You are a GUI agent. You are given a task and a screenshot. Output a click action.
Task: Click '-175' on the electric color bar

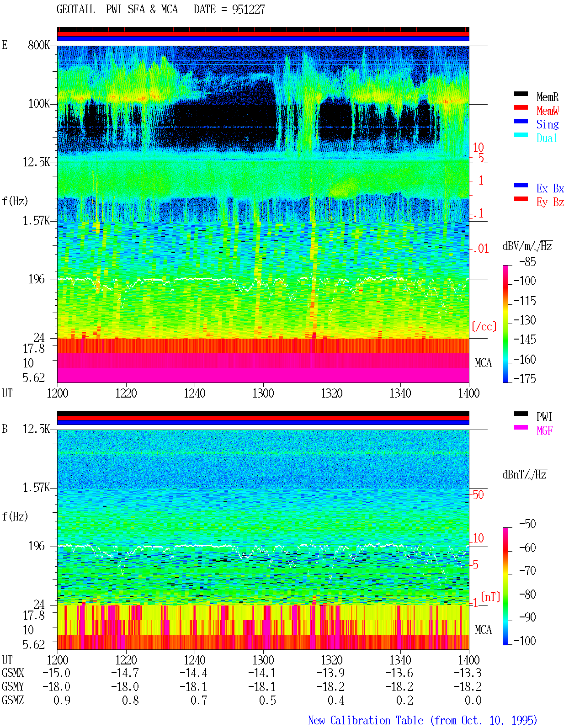pos(525,378)
